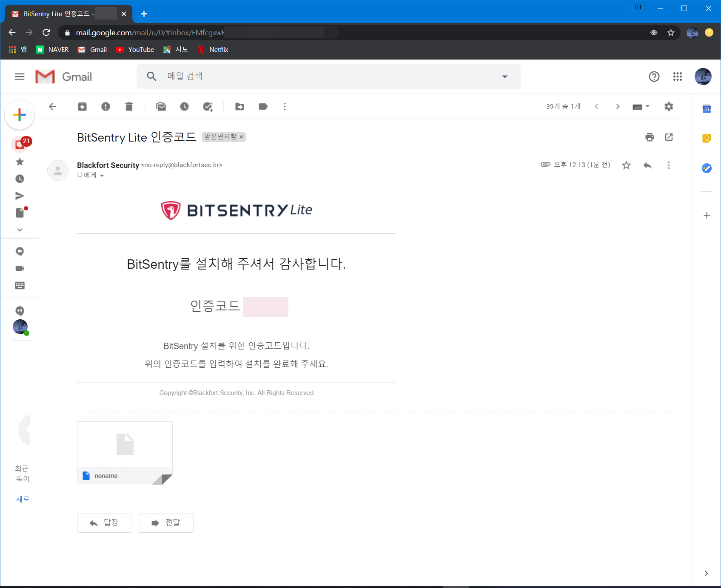The image size is (721, 588).
Task: Open the Gmail bookmark
Action: coord(92,50)
